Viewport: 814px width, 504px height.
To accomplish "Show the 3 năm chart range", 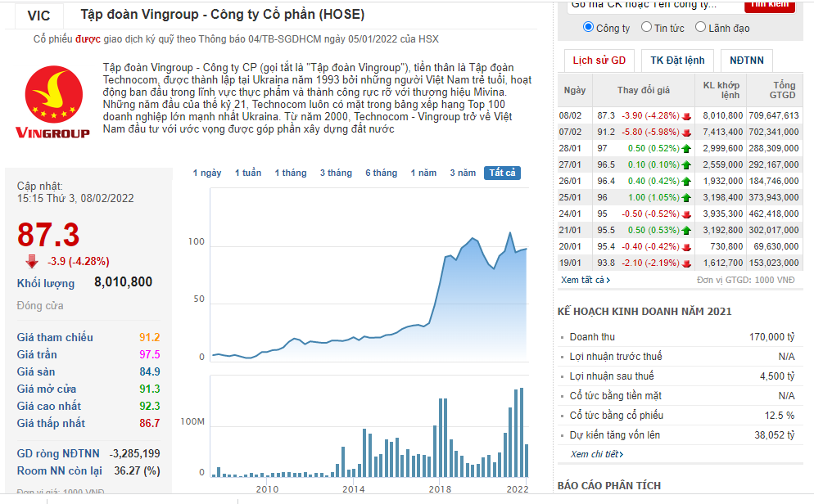I will pyautogui.click(x=463, y=173).
